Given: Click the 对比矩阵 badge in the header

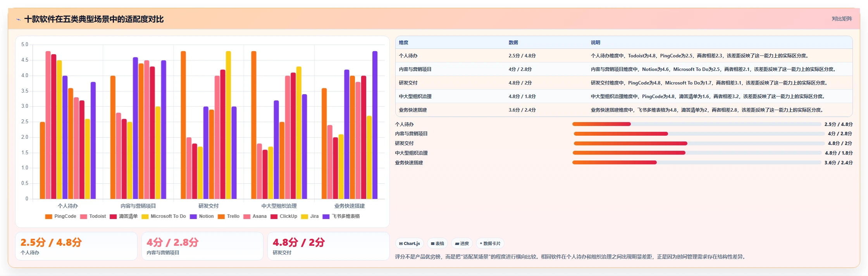Looking at the screenshot, I should (842, 19).
